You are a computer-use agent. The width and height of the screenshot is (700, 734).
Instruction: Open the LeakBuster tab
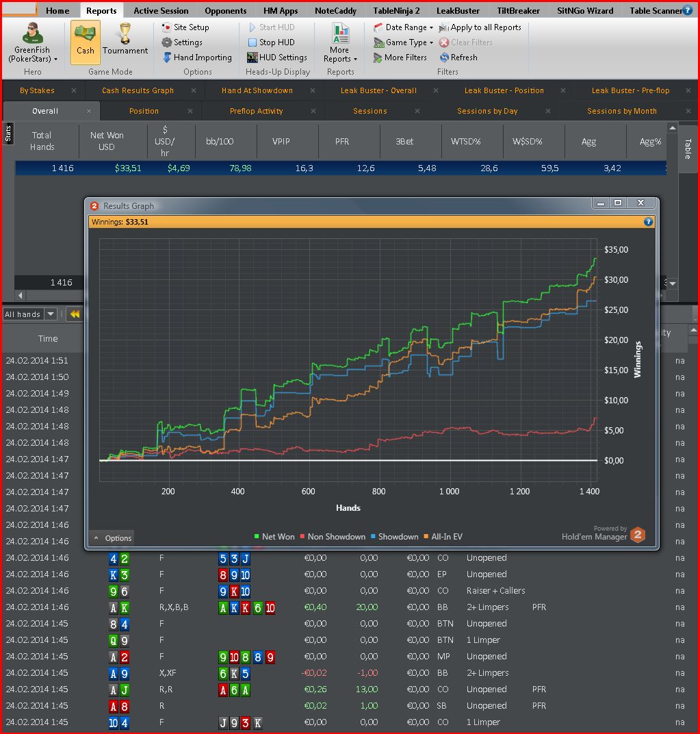click(x=458, y=10)
